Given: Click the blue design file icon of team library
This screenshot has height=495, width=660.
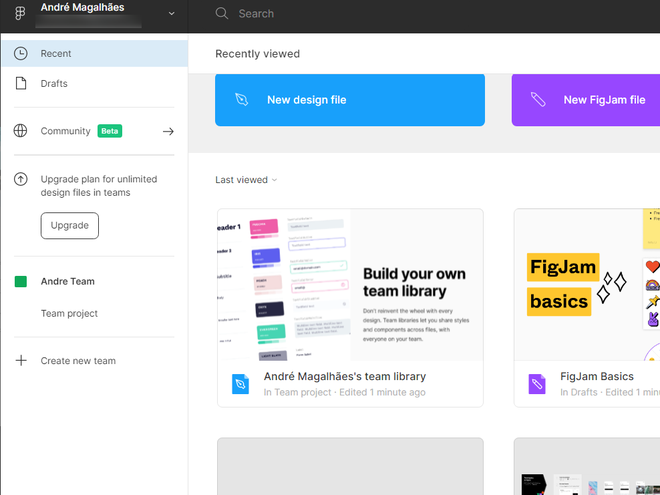Looking at the screenshot, I should pos(240,384).
